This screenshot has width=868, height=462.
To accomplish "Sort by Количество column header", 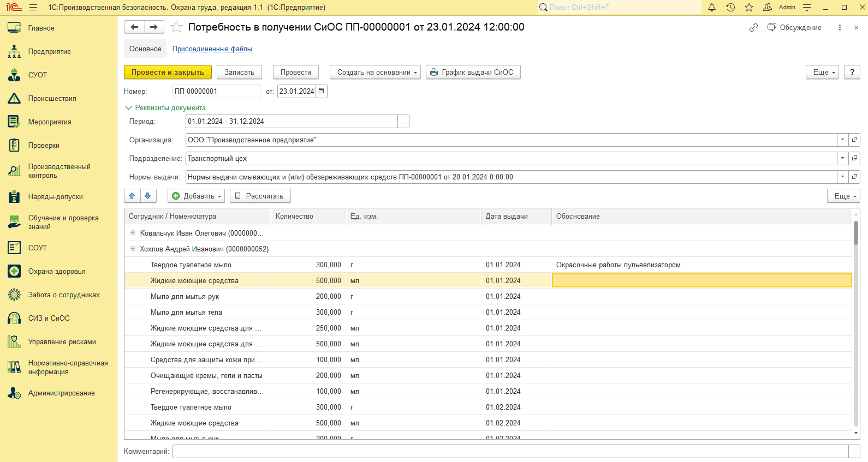I will pos(308,217).
